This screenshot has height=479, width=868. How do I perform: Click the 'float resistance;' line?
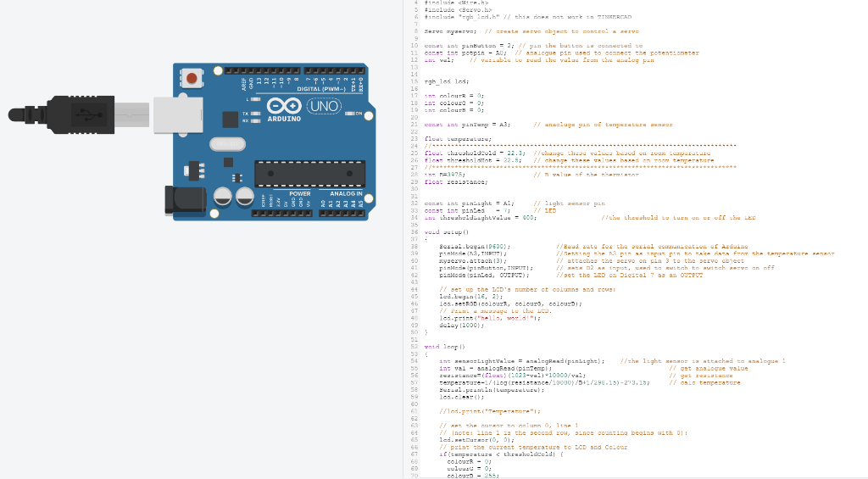click(455, 181)
